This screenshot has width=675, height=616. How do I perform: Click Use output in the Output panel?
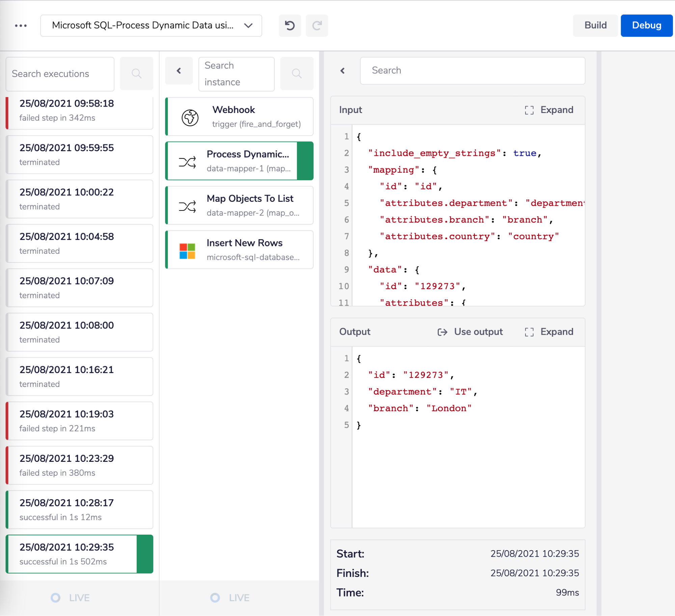click(x=470, y=332)
